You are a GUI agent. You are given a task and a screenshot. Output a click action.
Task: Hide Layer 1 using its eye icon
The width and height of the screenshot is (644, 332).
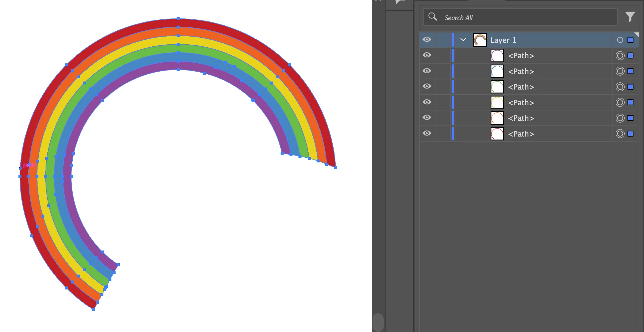pyautogui.click(x=427, y=40)
